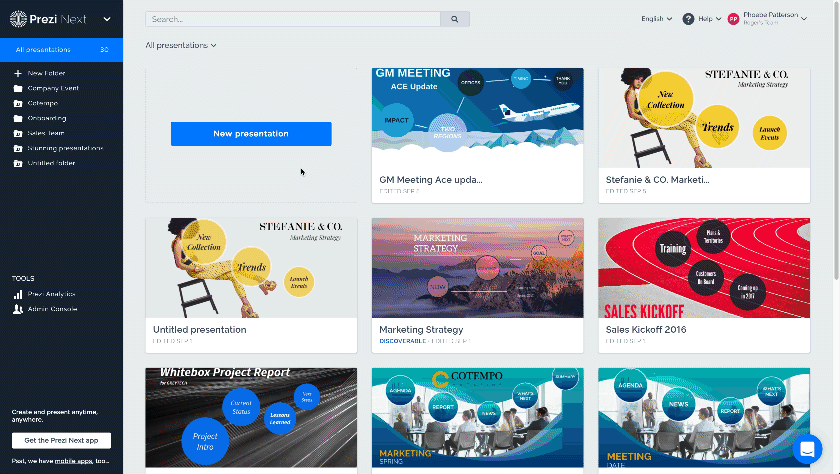Select the Onboarding folder label
The height and width of the screenshot is (474, 840).
47,118
